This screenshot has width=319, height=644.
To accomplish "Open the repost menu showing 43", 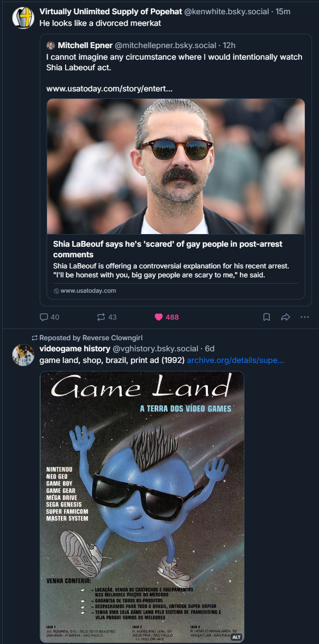I will [101, 317].
